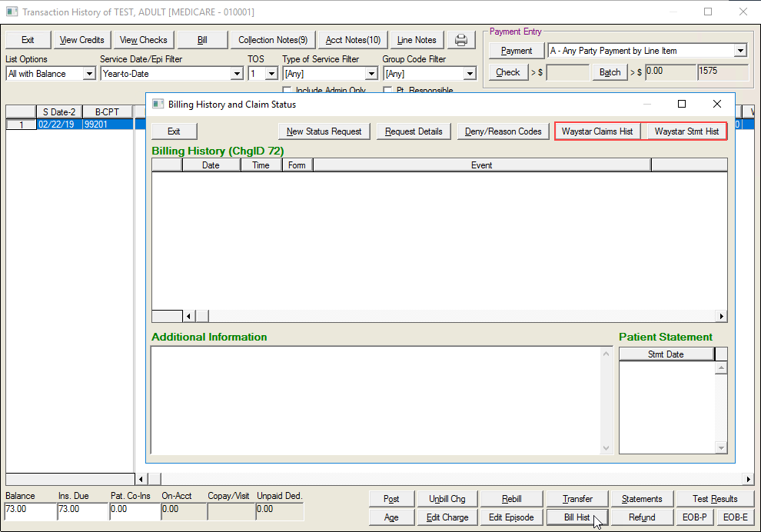Image resolution: width=761 pixels, height=532 pixels.
Task: Click the Bill Hist button
Action: tap(577, 517)
